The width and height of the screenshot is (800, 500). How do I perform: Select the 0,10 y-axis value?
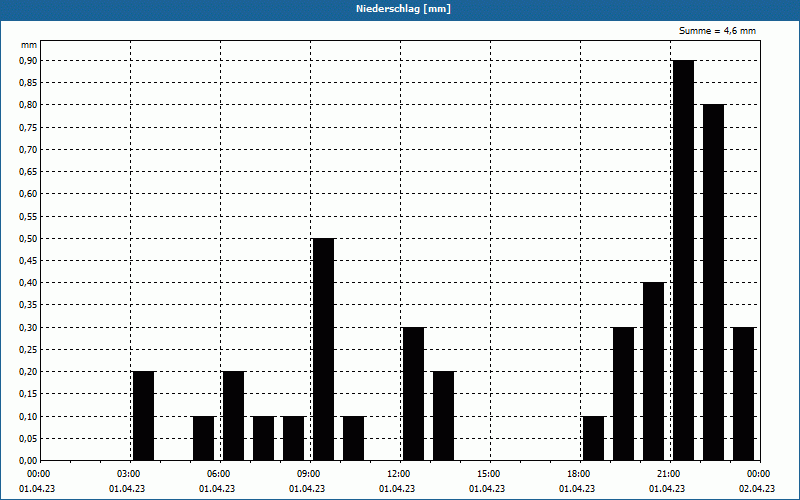pos(28,416)
